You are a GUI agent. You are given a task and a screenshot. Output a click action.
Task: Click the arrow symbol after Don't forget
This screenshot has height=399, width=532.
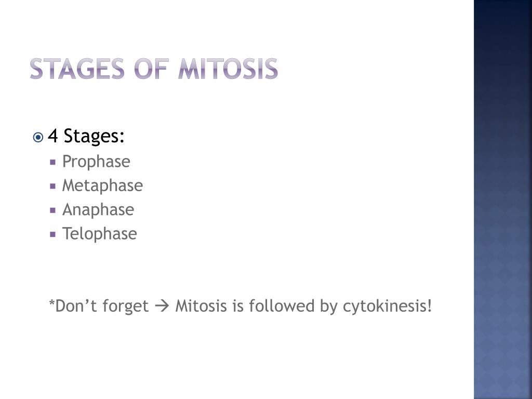click(162, 306)
